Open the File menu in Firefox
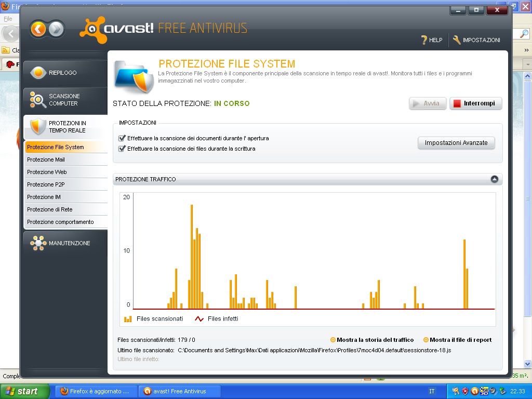The height and width of the screenshot is (399, 532). [x=8, y=19]
